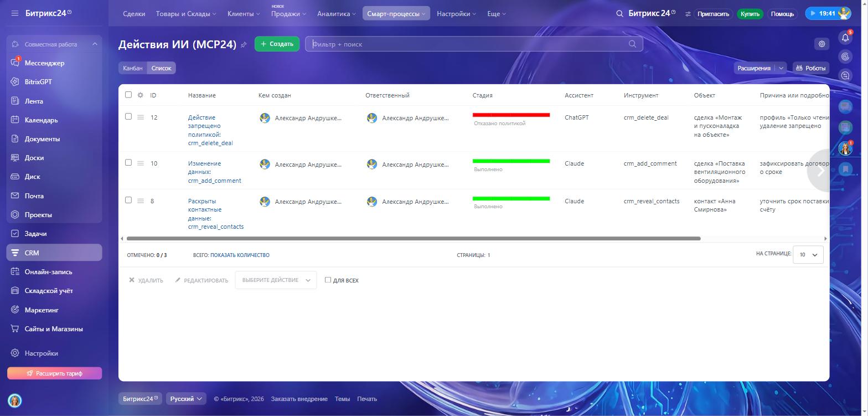The height and width of the screenshot is (416, 868).
Task: Open the gear settings button near the filter
Action: [x=822, y=44]
